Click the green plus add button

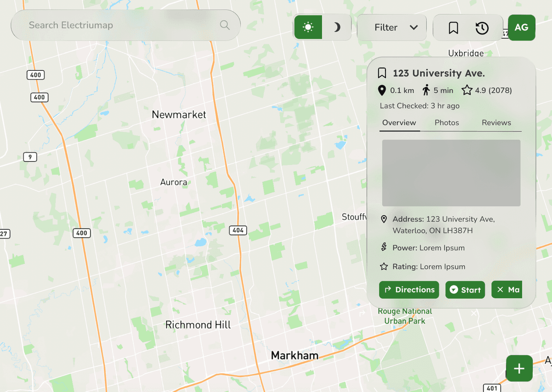519,368
